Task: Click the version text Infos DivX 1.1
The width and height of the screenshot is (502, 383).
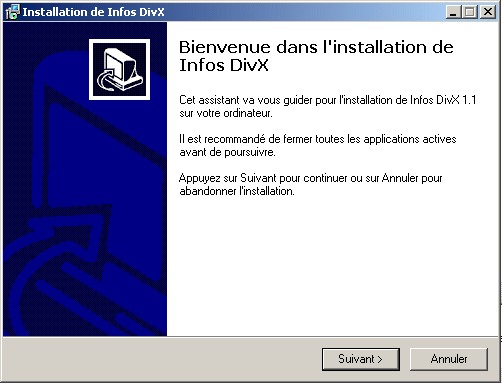Action: pos(443,100)
